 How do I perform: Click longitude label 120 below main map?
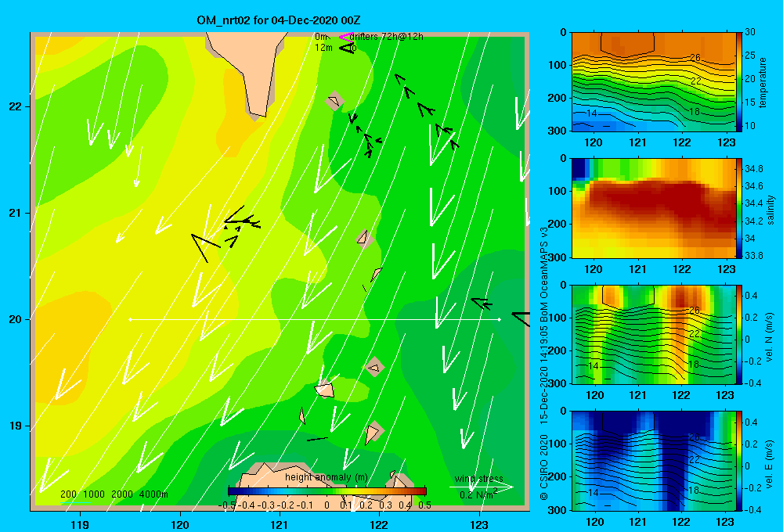180,524
